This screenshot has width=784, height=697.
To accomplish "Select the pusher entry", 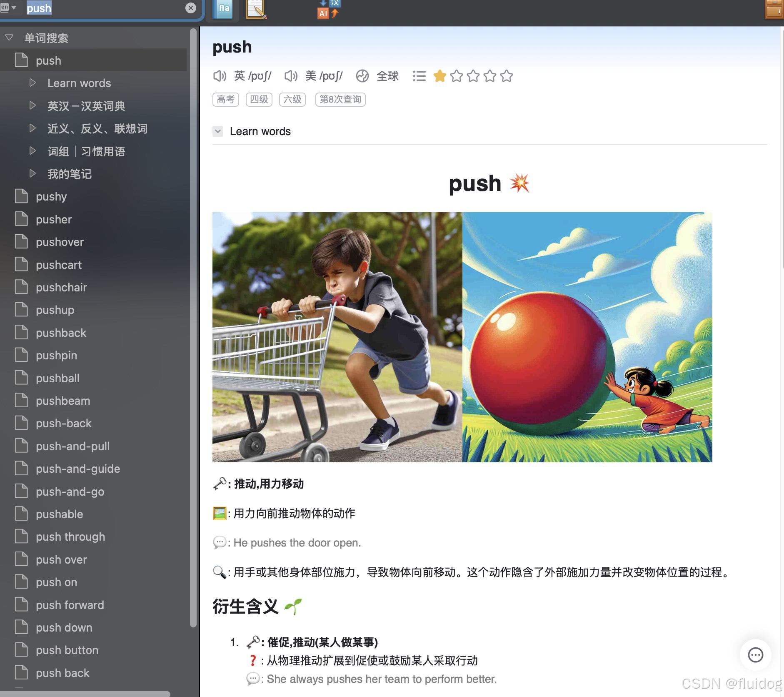I will (93, 219).
